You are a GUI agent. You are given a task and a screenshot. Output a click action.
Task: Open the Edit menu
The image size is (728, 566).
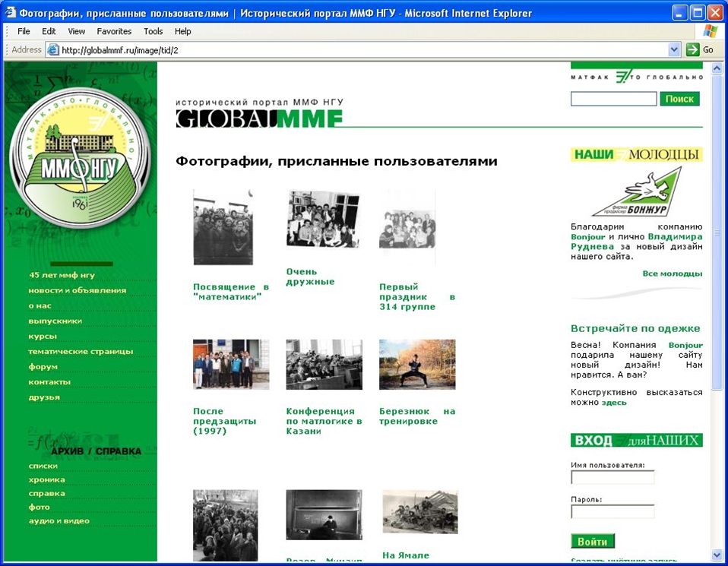[49, 31]
